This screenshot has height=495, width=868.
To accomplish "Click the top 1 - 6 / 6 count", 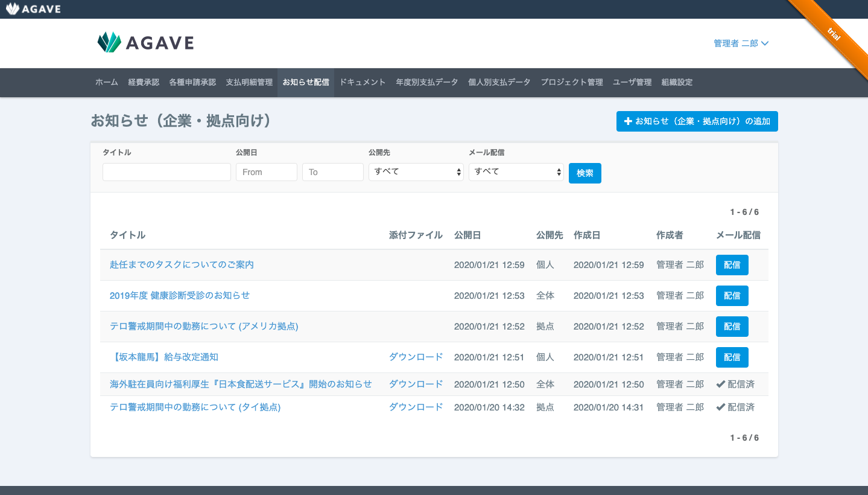I will [744, 212].
